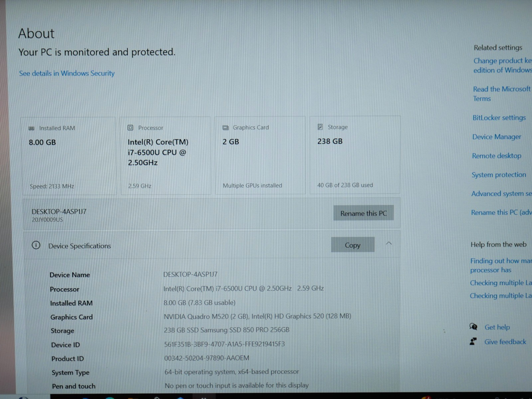Viewport: 532px width, 399px height.
Task: Open See details in Windows Security link
Action: pos(67,73)
